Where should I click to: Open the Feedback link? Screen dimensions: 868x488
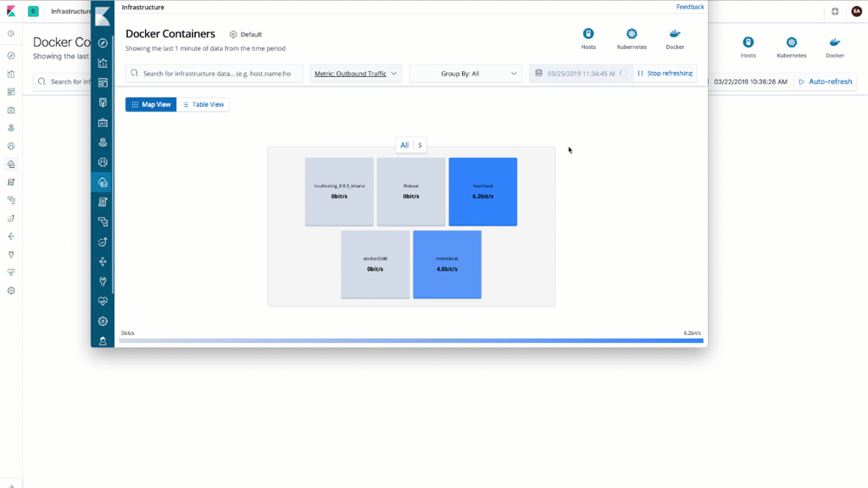point(690,7)
